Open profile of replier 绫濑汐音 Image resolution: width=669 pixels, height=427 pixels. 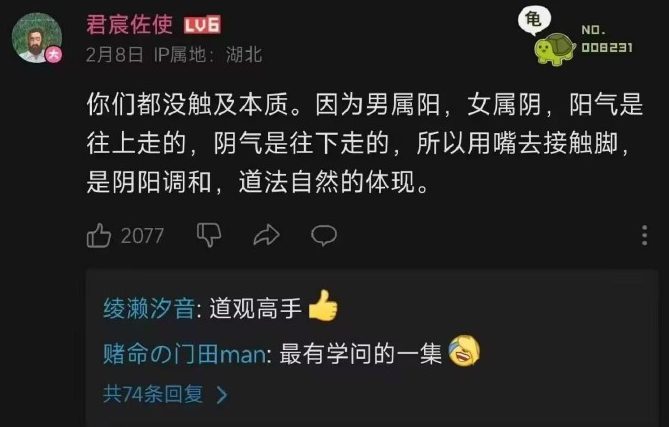pyautogui.click(x=149, y=308)
